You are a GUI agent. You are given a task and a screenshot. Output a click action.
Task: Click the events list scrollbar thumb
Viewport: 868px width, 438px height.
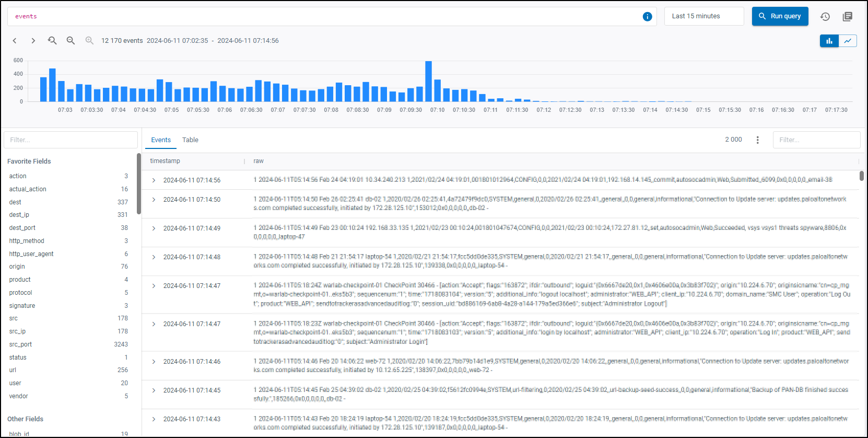tap(862, 176)
